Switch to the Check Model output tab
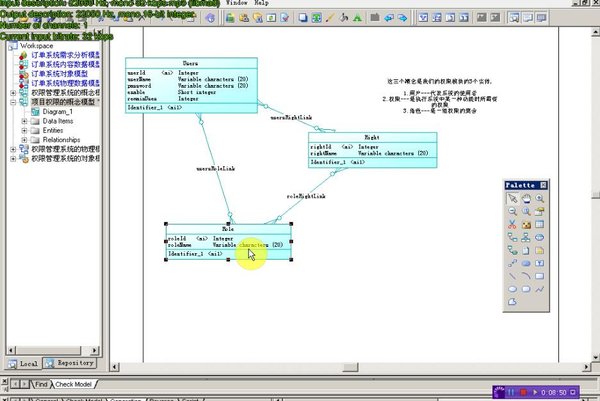 (x=73, y=384)
